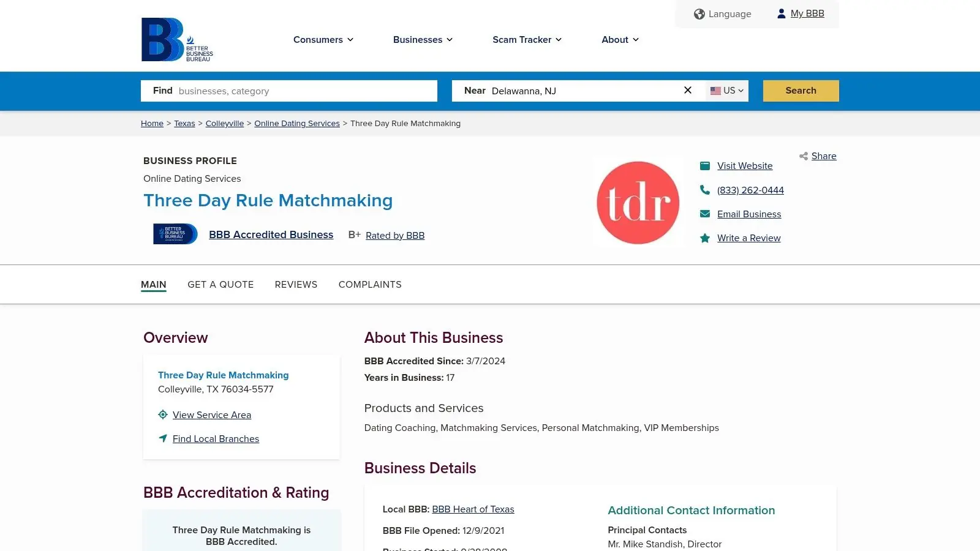Open the BBB Heart of Texas link
Viewport: 980px width, 551px height.
(x=473, y=509)
